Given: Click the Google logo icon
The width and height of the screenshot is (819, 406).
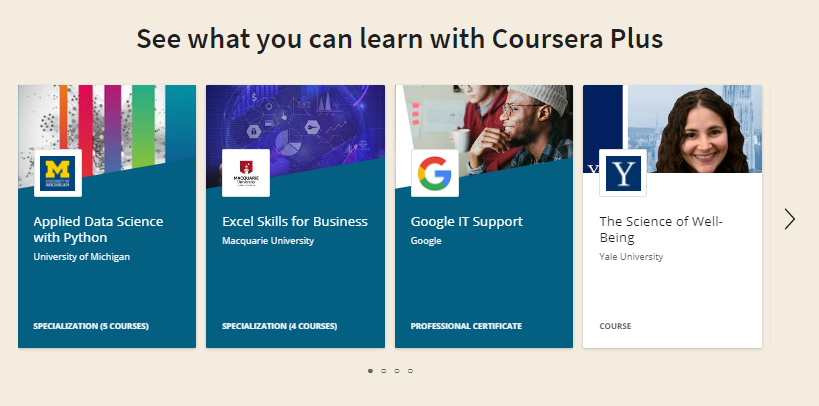Looking at the screenshot, I should pyautogui.click(x=435, y=173).
